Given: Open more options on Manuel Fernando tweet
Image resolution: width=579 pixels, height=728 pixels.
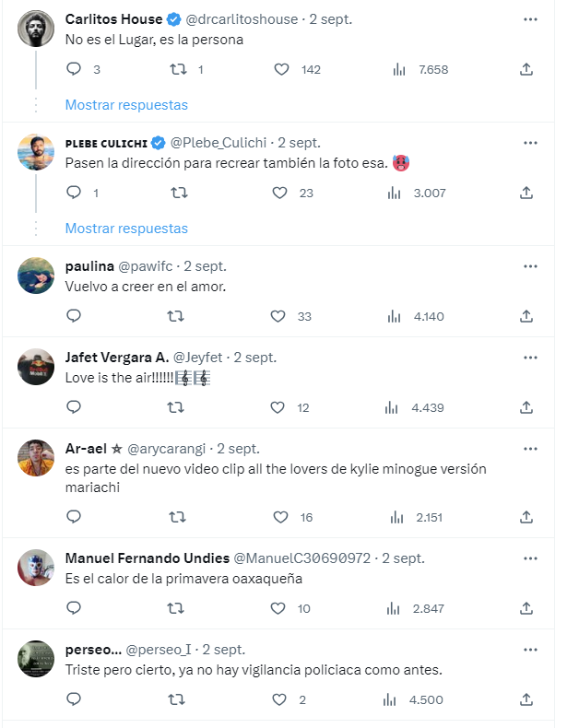Looking at the screenshot, I should 530,558.
